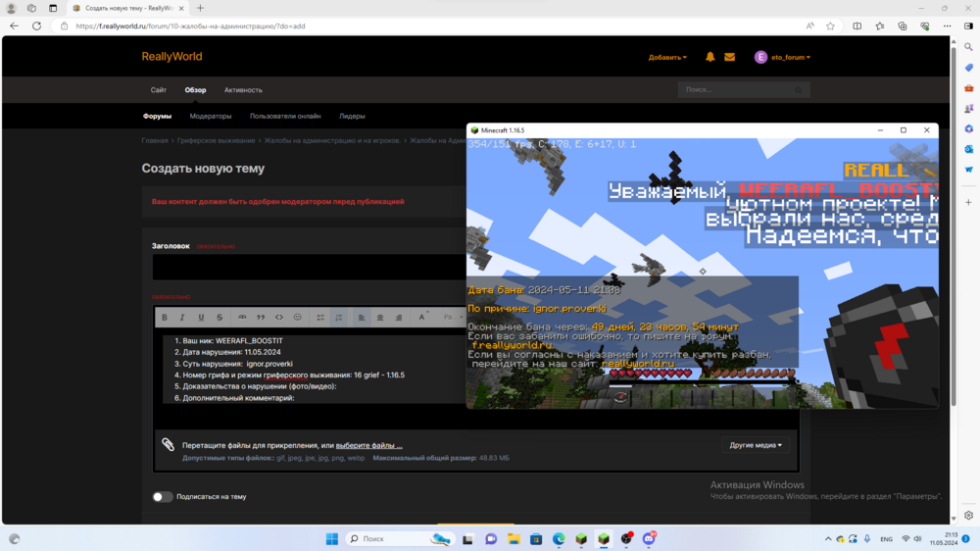
Task: Toggle italic formatting in the editor
Action: [x=182, y=317]
